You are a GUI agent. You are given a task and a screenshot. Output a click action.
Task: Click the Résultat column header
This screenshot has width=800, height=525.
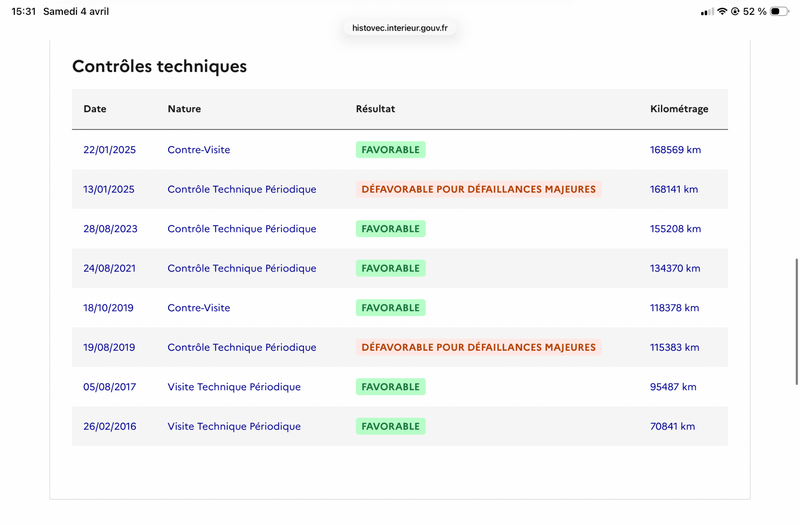point(375,109)
